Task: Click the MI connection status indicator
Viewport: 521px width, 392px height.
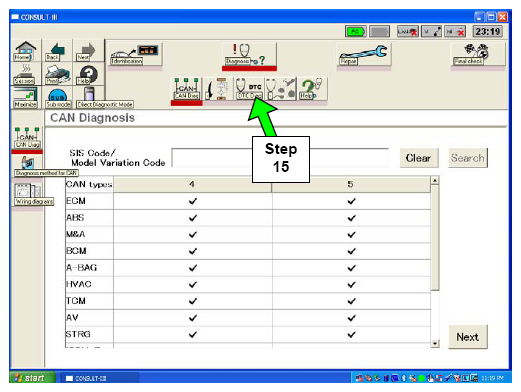Action: pyautogui.click(x=455, y=32)
